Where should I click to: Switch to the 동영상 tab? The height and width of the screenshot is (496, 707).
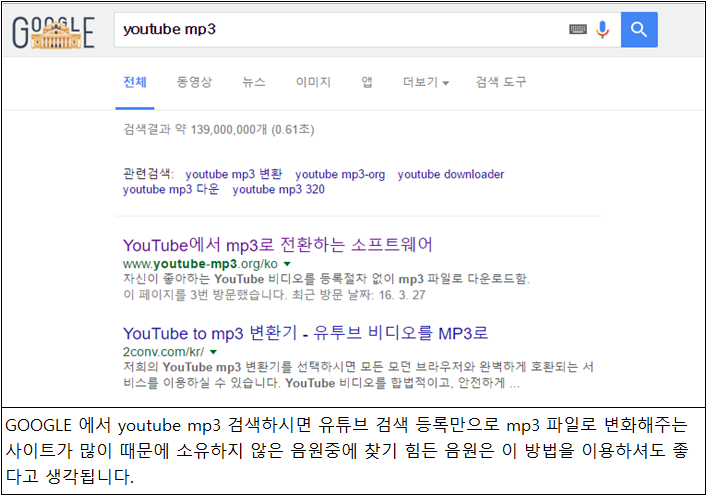click(194, 82)
